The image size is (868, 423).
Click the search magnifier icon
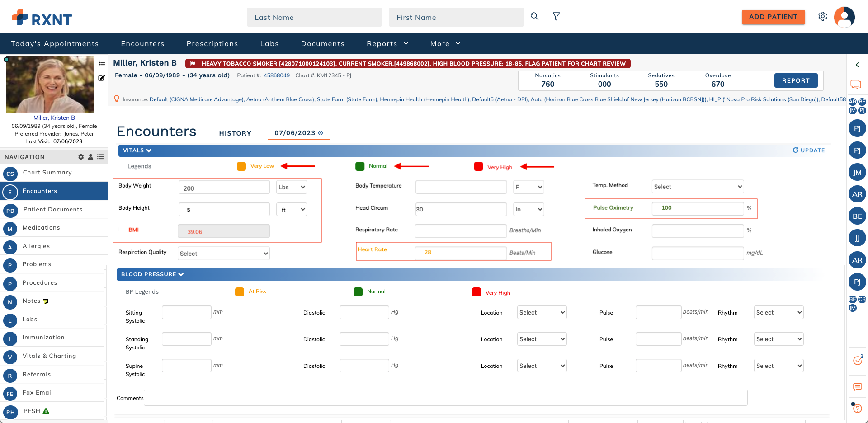tap(534, 16)
